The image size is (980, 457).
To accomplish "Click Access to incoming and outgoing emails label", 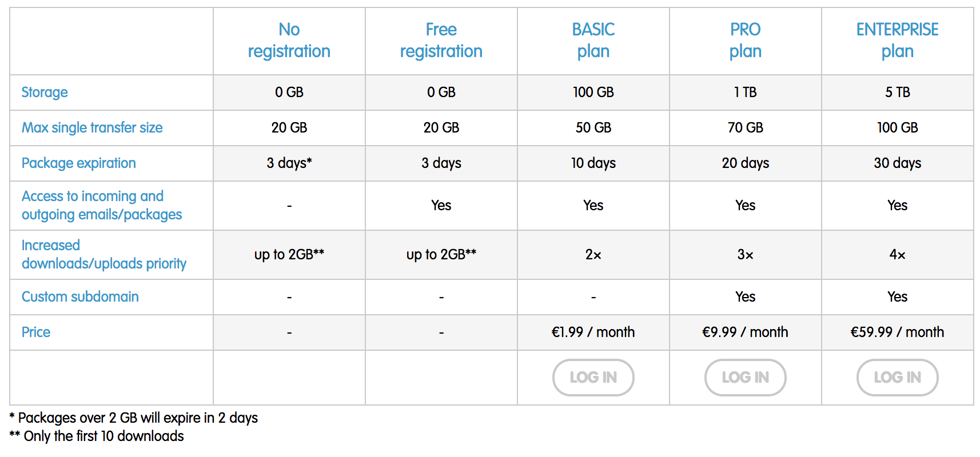I will (x=102, y=206).
